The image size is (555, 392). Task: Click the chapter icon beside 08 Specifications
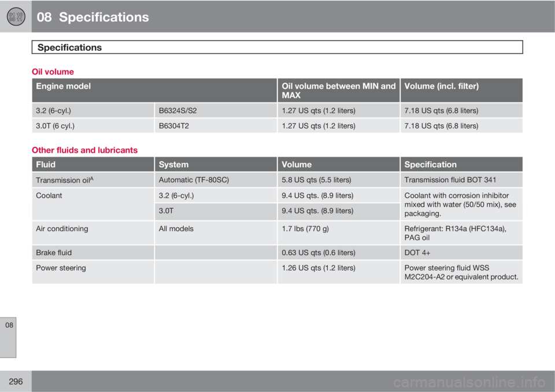click(16, 17)
